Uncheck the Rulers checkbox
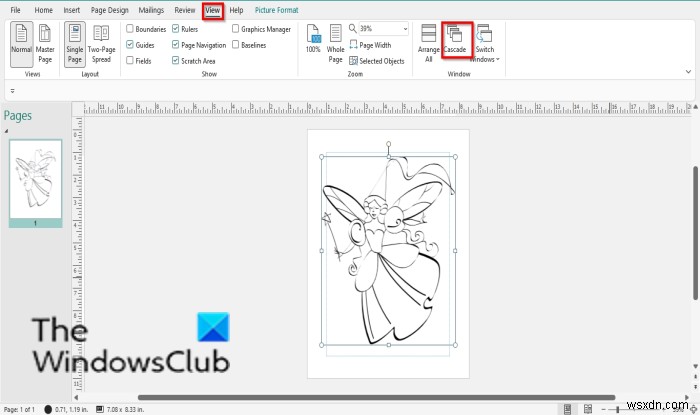The image size is (700, 415). pyautogui.click(x=175, y=29)
